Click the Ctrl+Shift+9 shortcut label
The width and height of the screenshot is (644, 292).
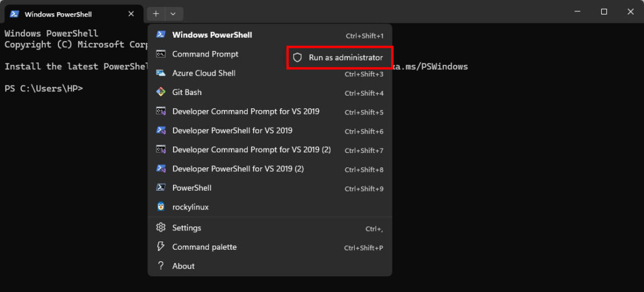point(364,189)
